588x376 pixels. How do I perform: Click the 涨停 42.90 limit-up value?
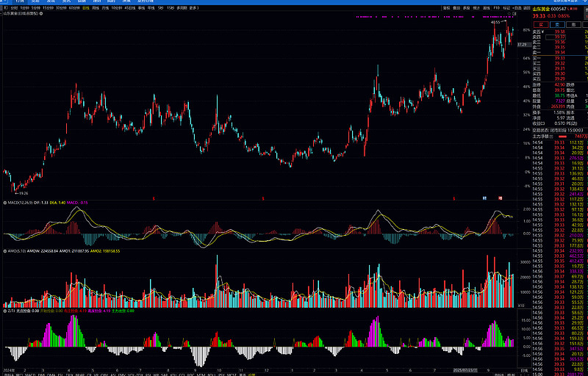pyautogui.click(x=559, y=85)
